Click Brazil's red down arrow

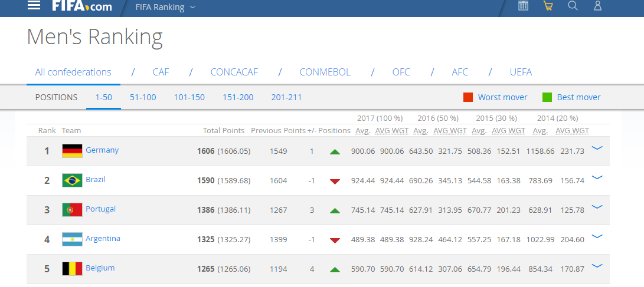pos(335,182)
